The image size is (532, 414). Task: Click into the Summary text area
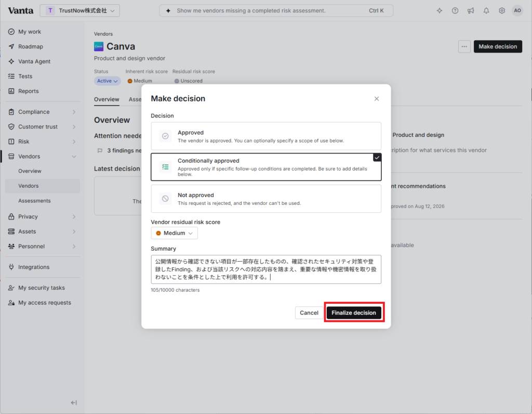(x=265, y=269)
